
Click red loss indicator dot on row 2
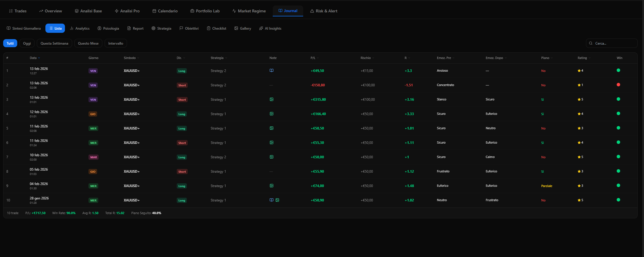pyautogui.click(x=618, y=85)
